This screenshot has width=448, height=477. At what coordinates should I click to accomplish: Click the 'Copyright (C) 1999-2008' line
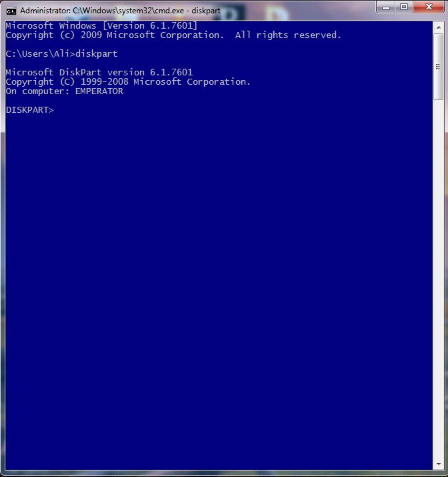(x=128, y=82)
